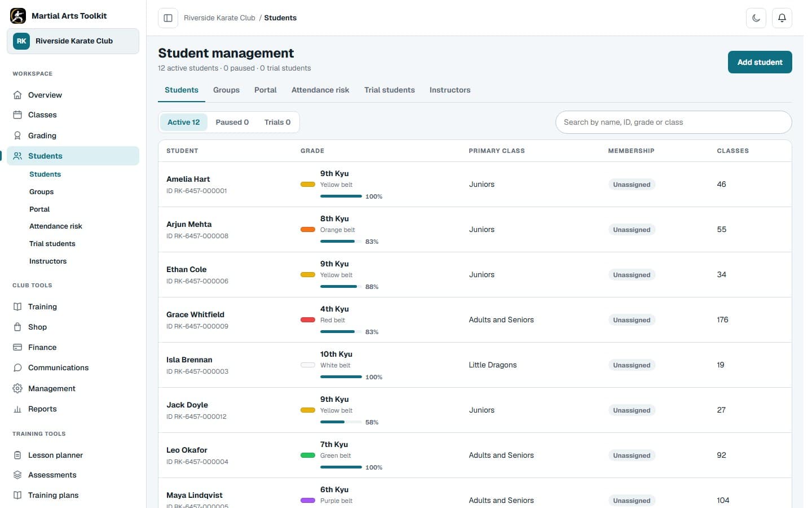Switch to the Trial students tab
The height and width of the screenshot is (508, 812).
[x=390, y=90]
